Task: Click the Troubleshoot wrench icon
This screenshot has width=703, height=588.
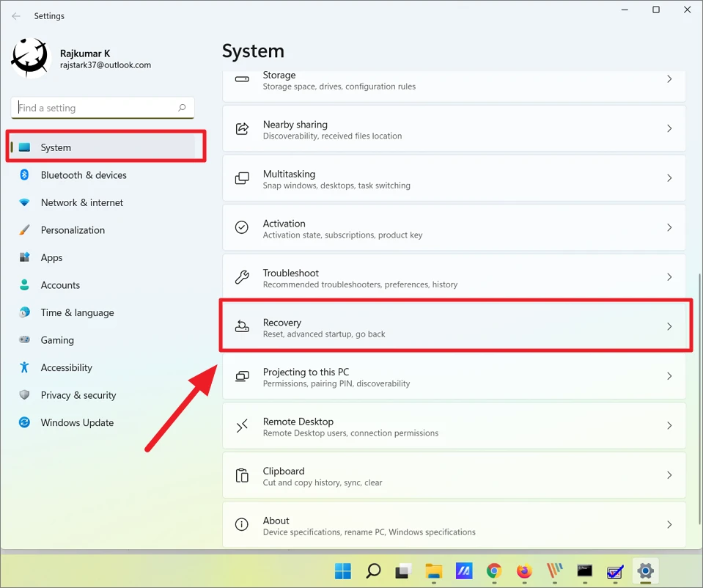Action: tap(242, 277)
